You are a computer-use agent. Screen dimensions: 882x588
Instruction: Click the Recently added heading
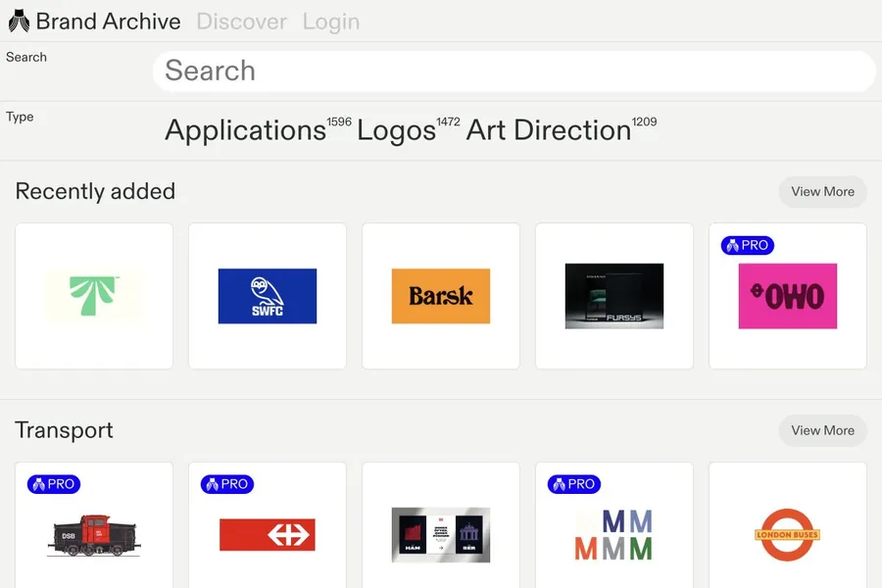pyautogui.click(x=95, y=192)
